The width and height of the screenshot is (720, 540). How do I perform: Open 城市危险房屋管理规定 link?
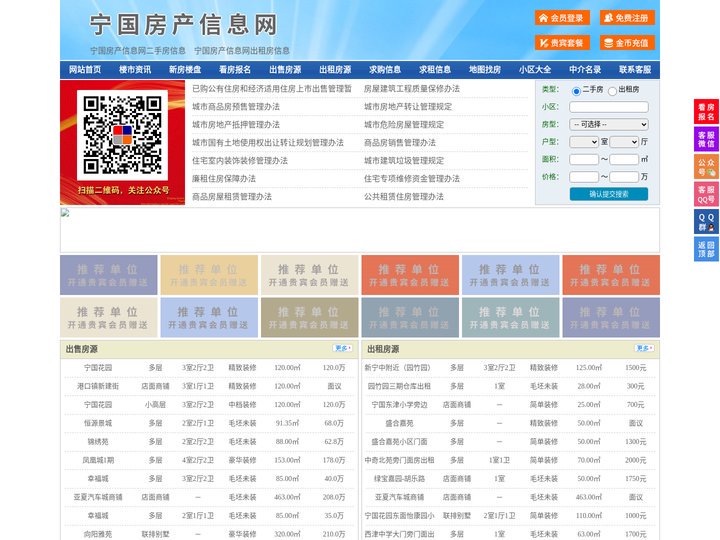(x=404, y=124)
